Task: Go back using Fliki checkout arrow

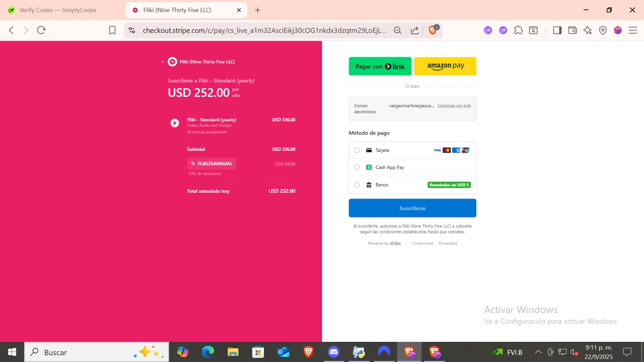Action: pos(163,62)
